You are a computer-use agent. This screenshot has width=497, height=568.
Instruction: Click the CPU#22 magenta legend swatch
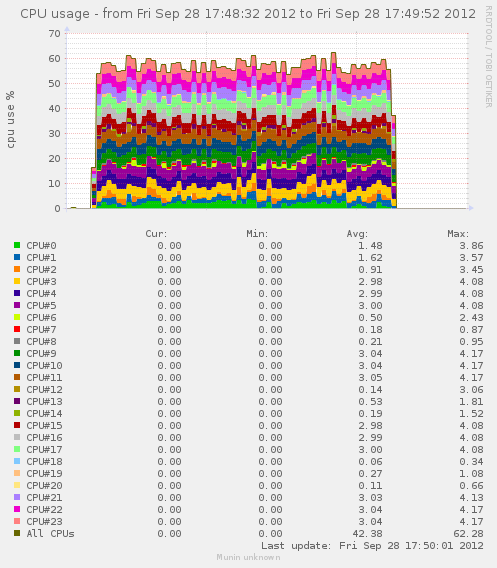coord(17,509)
